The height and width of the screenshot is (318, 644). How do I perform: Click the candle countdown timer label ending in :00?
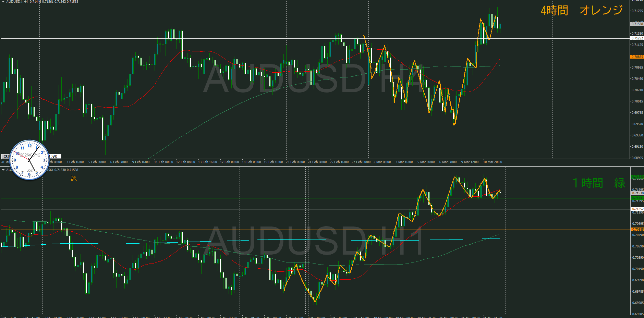[x=54, y=156]
